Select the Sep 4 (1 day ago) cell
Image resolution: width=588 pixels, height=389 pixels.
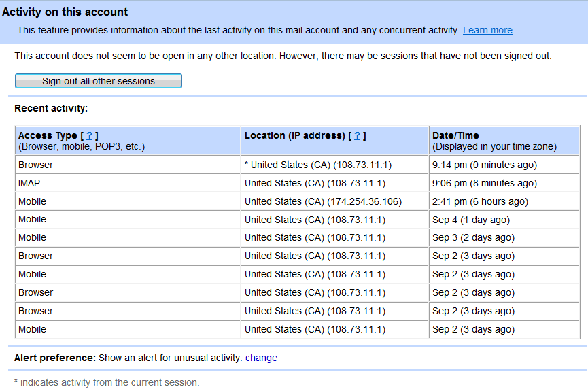click(x=504, y=220)
